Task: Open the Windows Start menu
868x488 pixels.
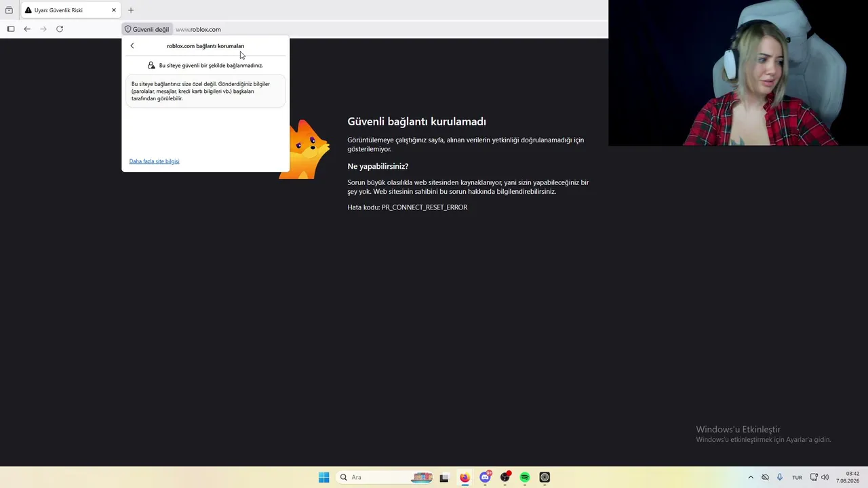Action: pos(324,477)
